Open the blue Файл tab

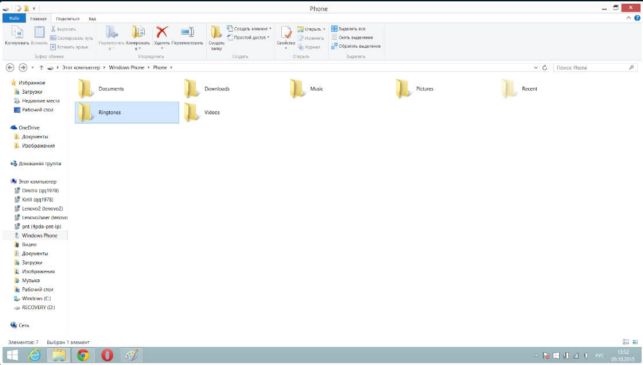(14, 18)
